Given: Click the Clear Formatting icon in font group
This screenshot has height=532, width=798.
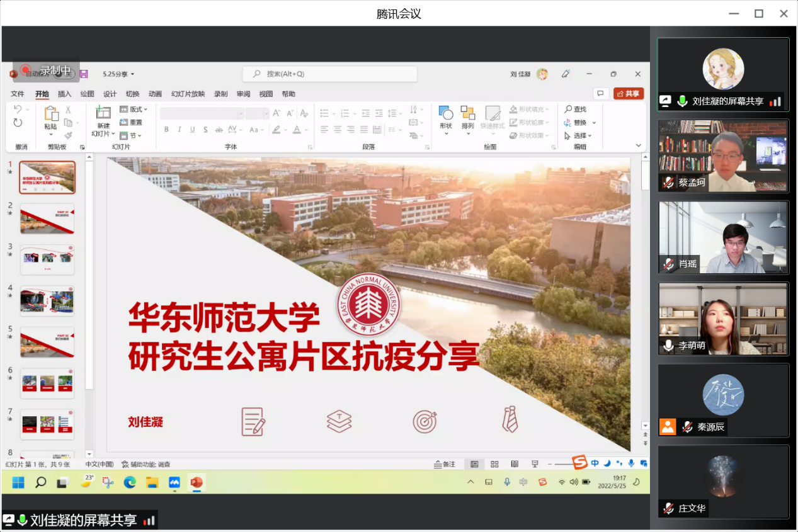Looking at the screenshot, I should click(x=304, y=113).
